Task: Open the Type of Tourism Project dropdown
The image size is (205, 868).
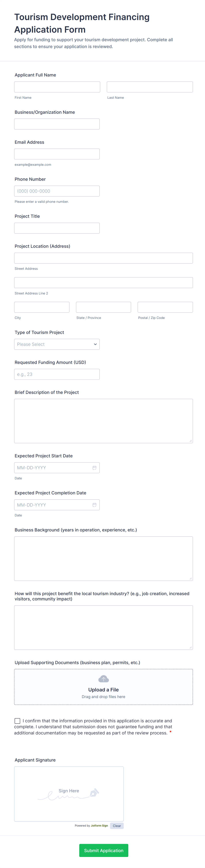Action: click(57, 344)
